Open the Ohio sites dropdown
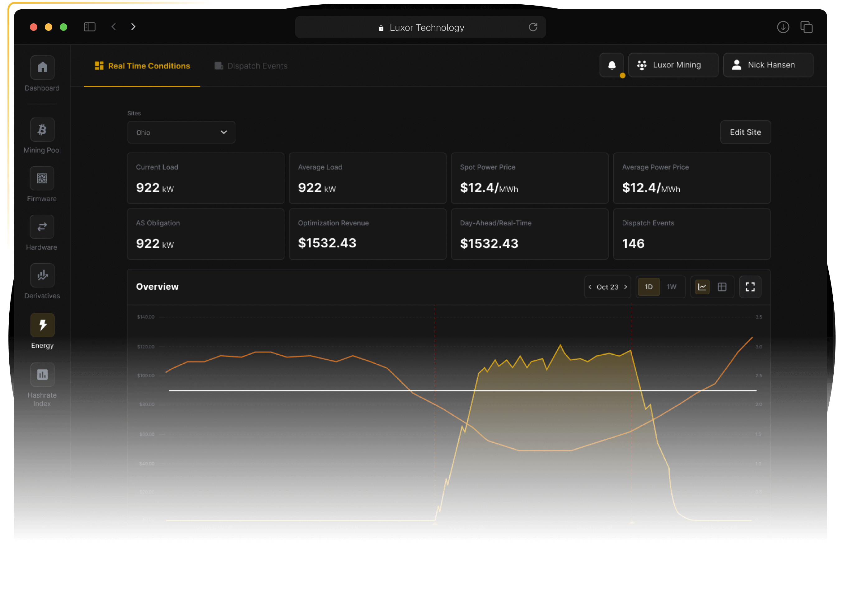843x616 pixels. tap(181, 132)
